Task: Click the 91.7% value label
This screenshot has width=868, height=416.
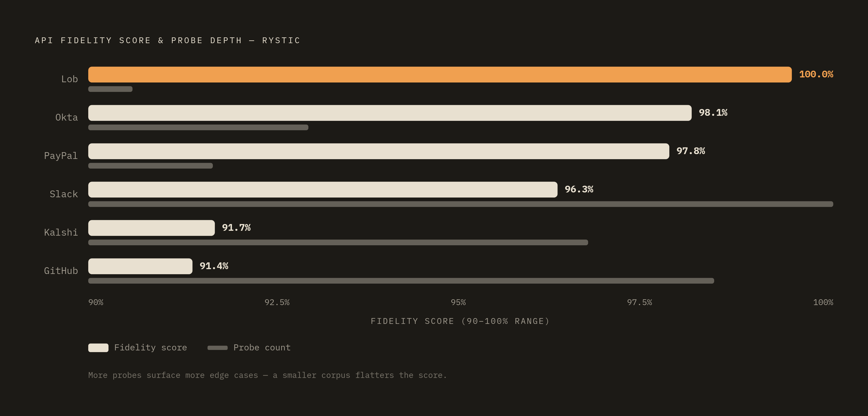Action: point(236,228)
